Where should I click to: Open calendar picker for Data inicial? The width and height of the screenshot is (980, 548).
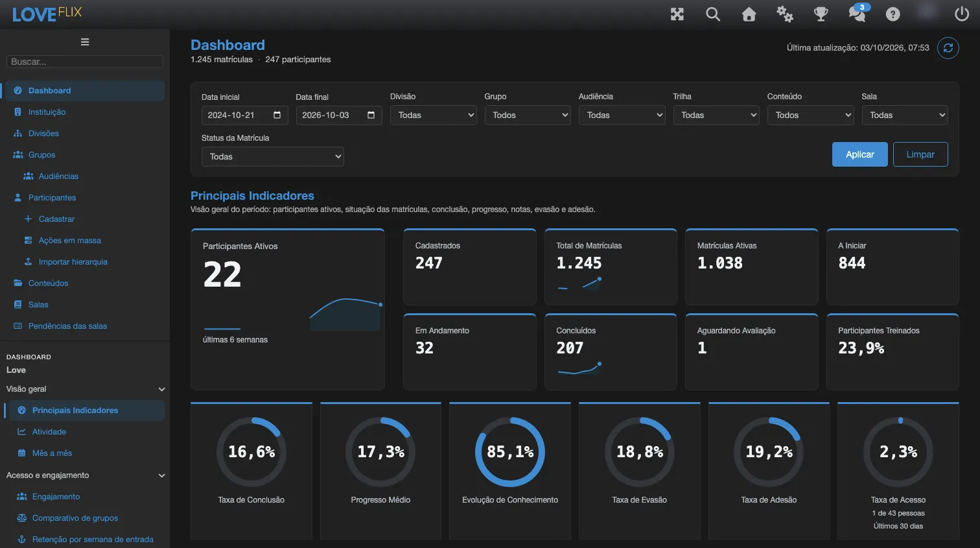(277, 115)
